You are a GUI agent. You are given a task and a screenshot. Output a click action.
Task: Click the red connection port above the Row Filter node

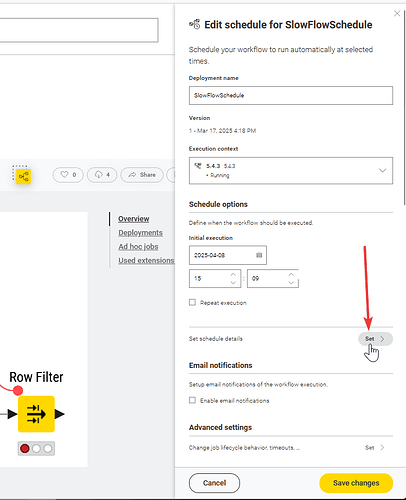18,390
